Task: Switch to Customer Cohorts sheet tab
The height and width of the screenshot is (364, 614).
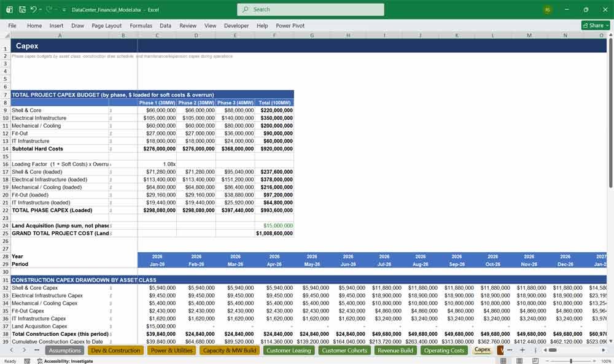Action: 344,350
